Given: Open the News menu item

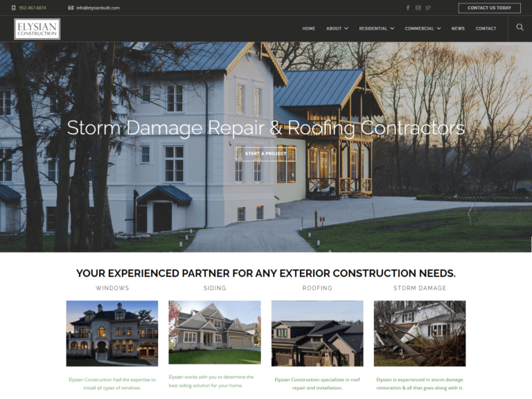Looking at the screenshot, I should tap(458, 28).
